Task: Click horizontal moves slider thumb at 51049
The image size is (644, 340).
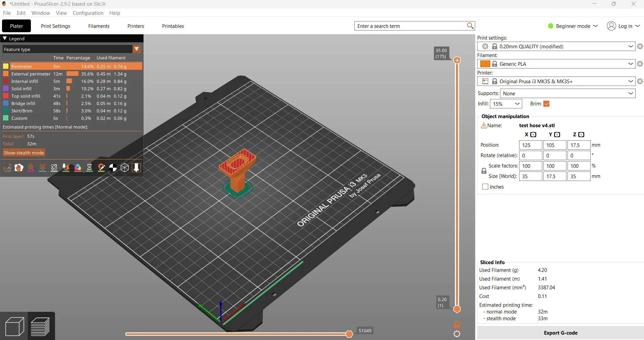Action: coord(349,334)
